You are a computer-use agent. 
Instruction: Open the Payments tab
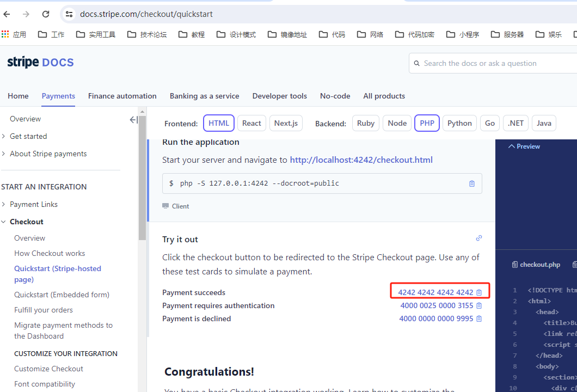pos(58,96)
